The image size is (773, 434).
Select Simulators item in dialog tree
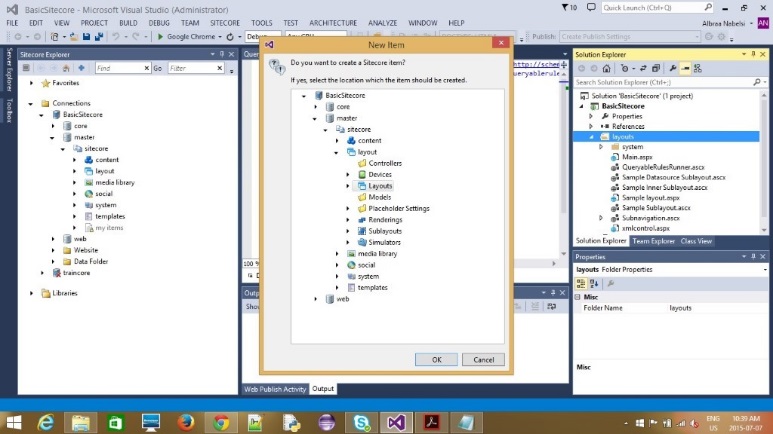pos(385,242)
